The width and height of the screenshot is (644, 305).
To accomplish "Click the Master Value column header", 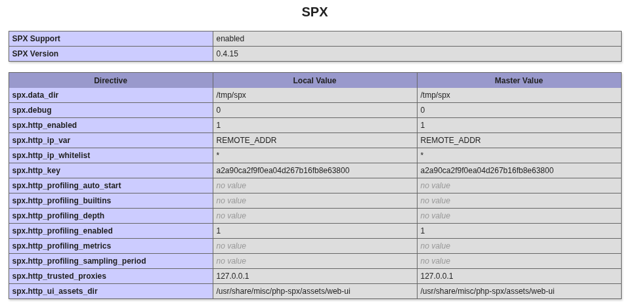I will (519, 81).
